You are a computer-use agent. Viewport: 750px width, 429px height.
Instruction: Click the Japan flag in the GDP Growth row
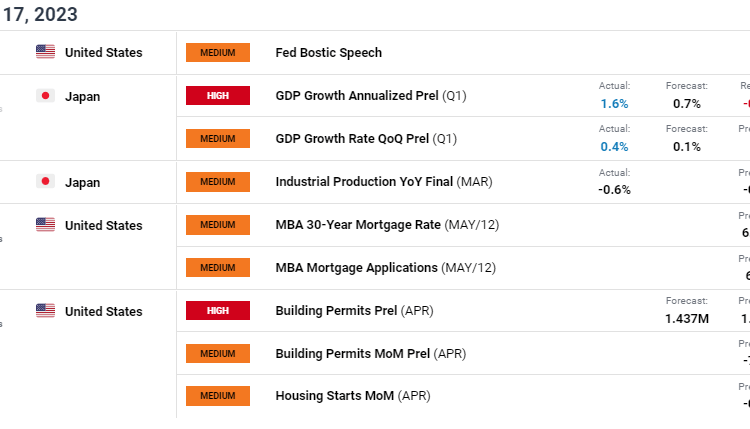coord(45,96)
